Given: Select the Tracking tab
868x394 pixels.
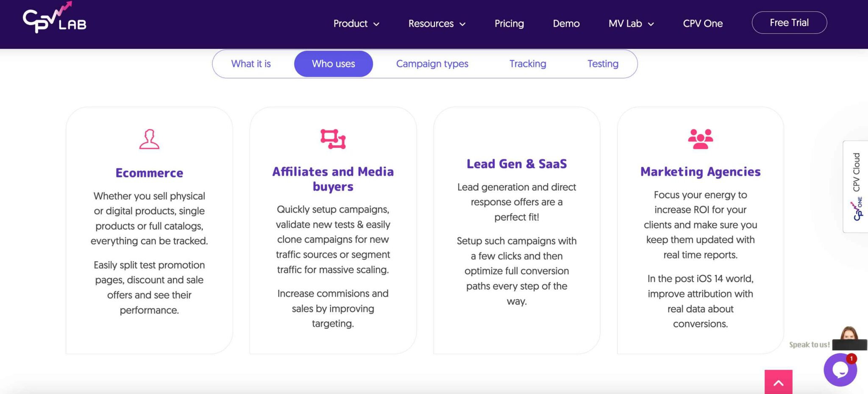Looking at the screenshot, I should (528, 64).
